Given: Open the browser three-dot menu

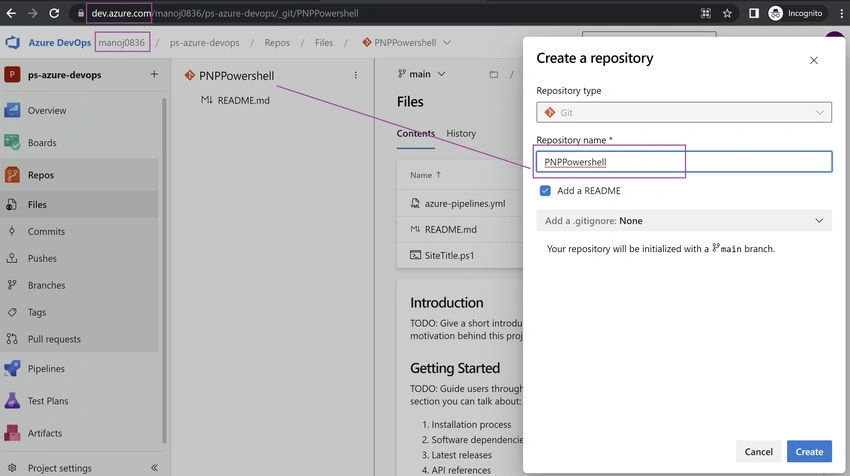Looking at the screenshot, I should coord(840,13).
